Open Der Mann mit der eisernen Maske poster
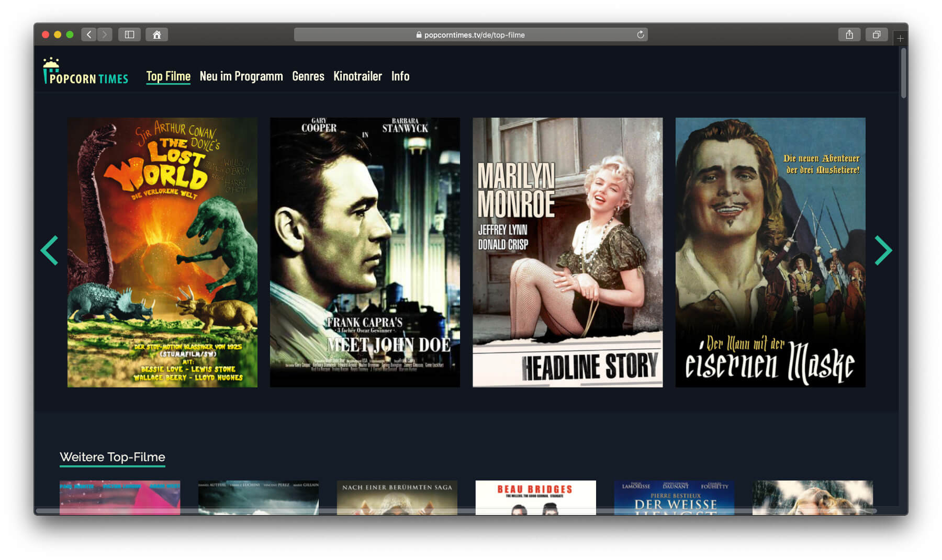Viewport: 942px width, 560px height. coord(770,252)
